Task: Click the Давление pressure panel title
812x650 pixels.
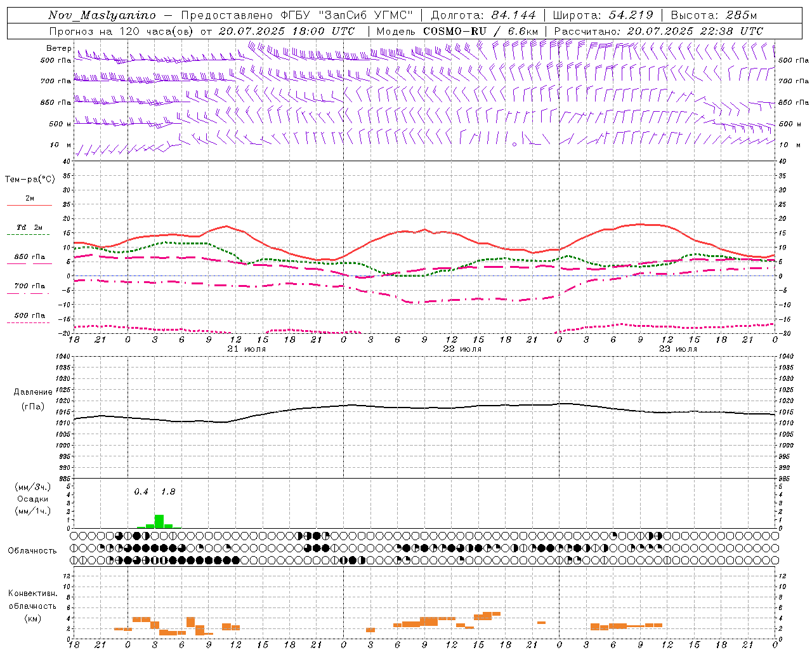Action: [x=33, y=392]
